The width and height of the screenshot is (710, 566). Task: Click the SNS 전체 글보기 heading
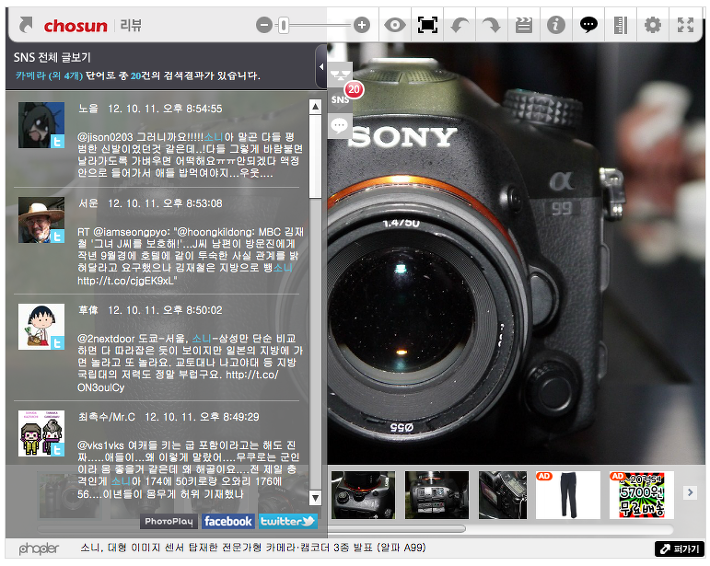tap(52, 58)
